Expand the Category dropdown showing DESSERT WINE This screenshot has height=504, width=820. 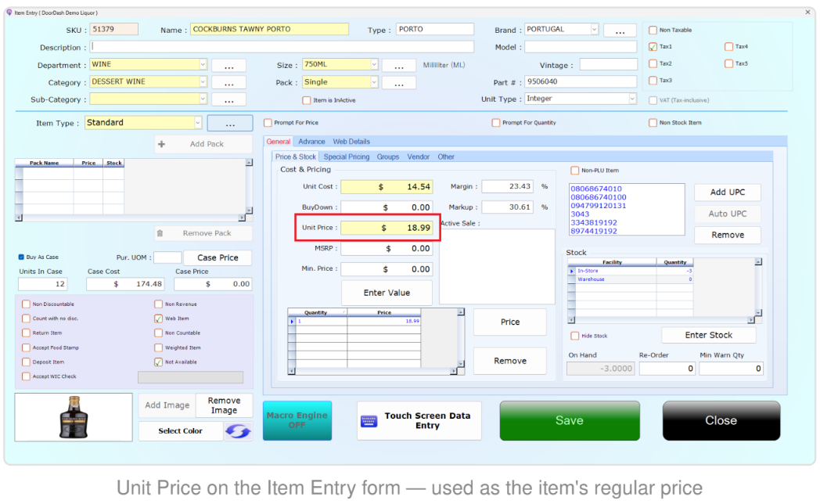203,82
